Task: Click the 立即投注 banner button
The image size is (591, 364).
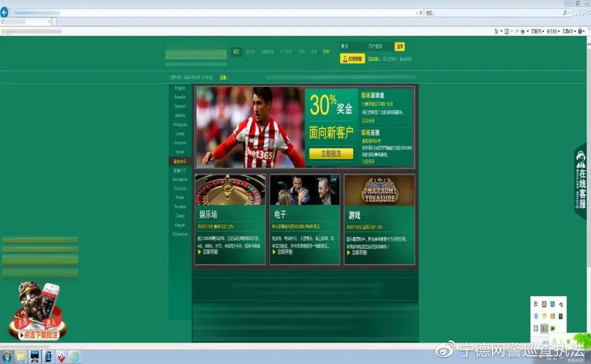Action: click(331, 154)
